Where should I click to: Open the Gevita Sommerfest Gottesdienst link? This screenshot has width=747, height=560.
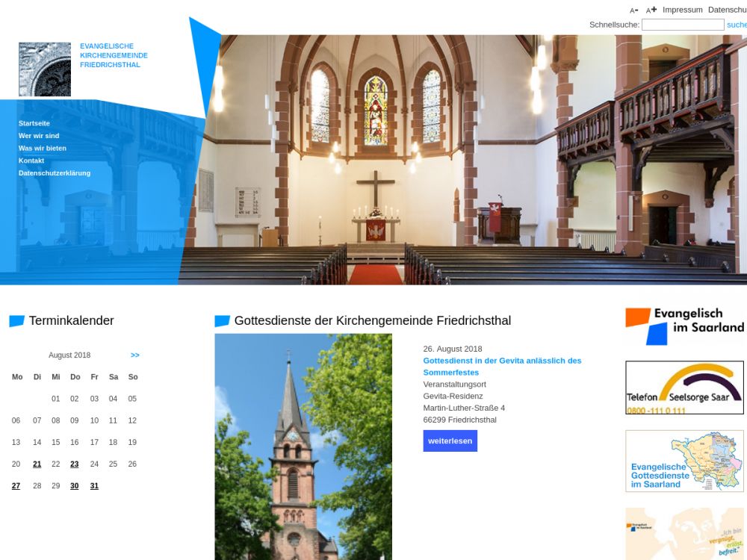502,366
